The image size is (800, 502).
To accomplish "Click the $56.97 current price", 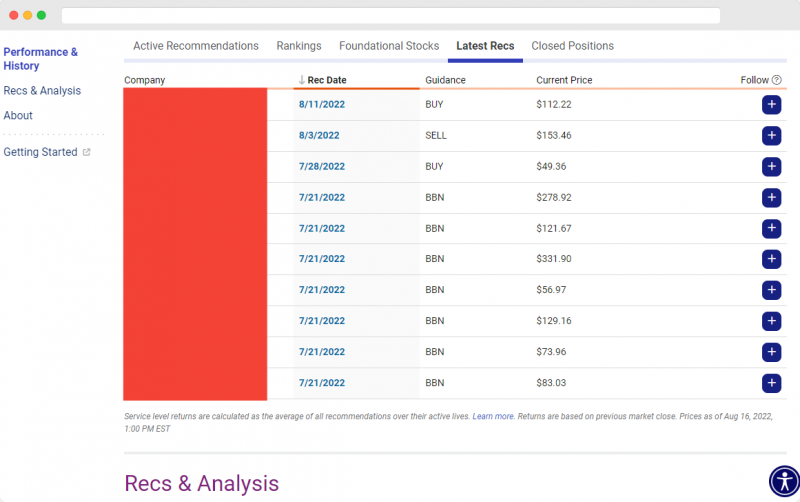I will tap(551, 290).
